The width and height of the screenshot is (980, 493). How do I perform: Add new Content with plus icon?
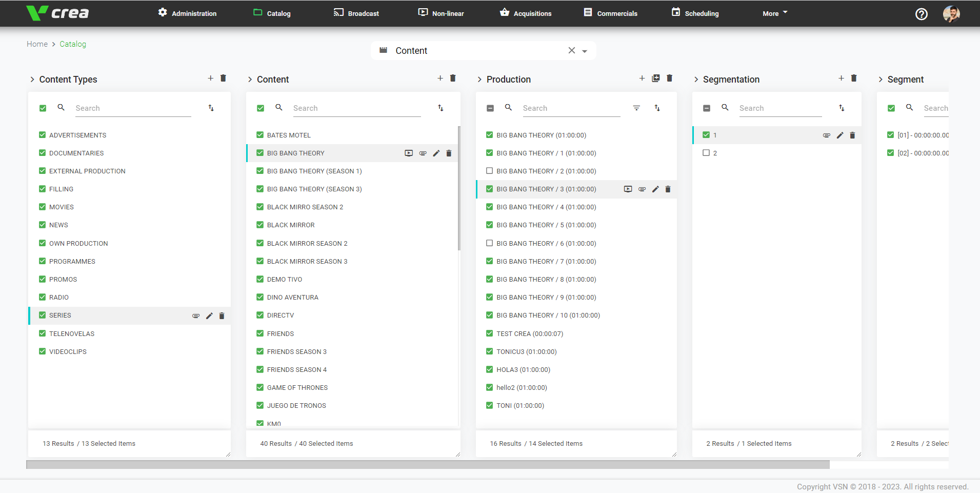pyautogui.click(x=440, y=78)
